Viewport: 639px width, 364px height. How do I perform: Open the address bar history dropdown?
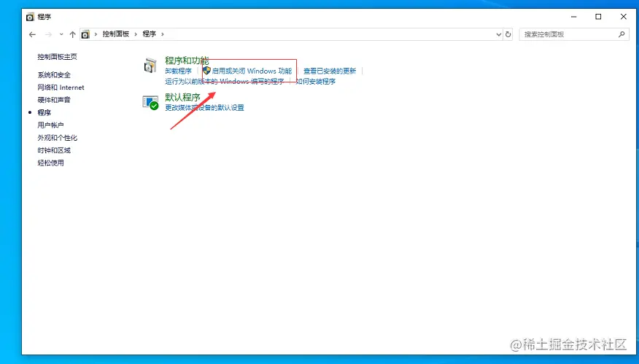click(498, 34)
